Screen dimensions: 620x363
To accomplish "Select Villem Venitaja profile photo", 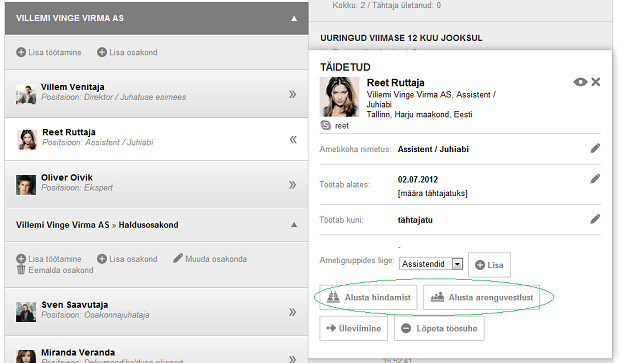I will [x=26, y=95].
